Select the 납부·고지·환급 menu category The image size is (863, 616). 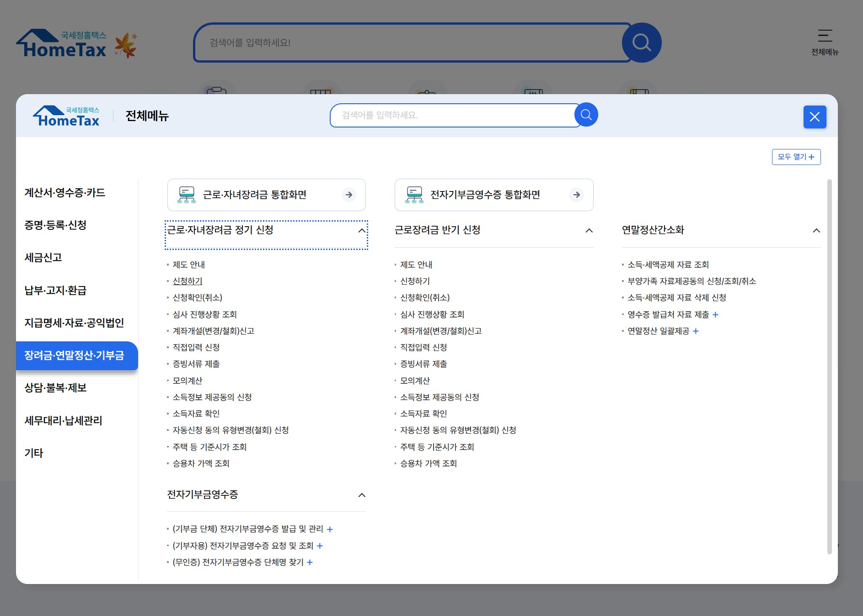click(56, 291)
